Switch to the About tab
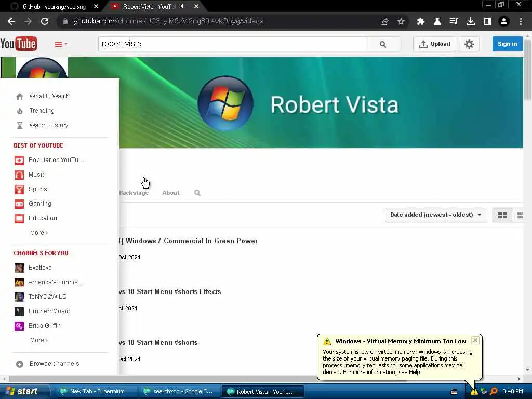The width and height of the screenshot is (532, 399). tap(170, 193)
